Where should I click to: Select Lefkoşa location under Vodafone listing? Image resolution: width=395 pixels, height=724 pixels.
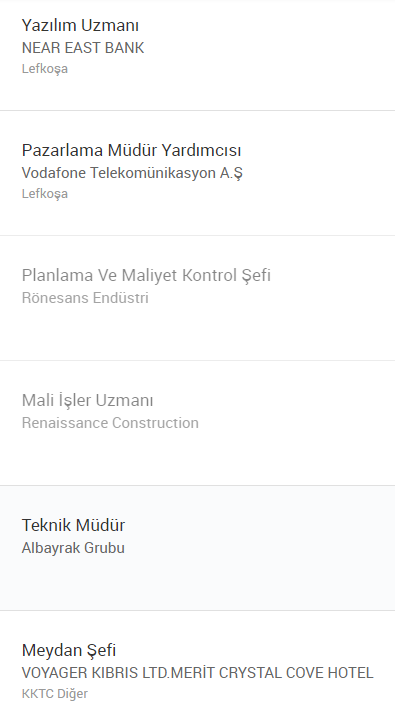tap(45, 193)
